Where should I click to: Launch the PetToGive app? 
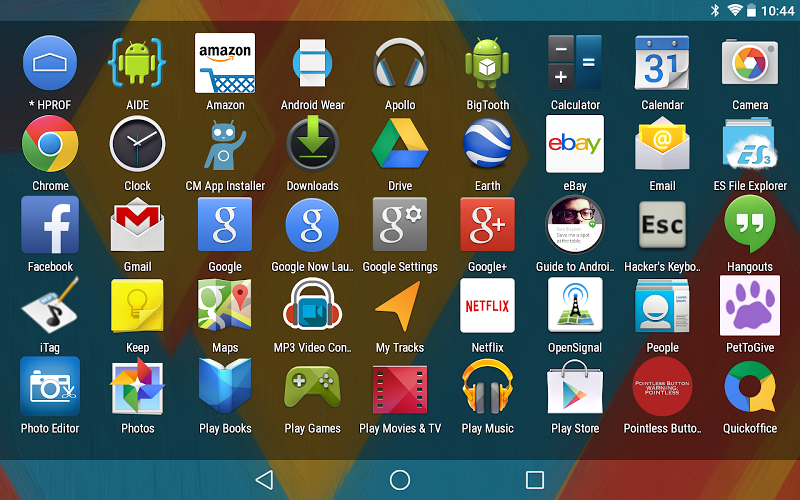point(750,305)
